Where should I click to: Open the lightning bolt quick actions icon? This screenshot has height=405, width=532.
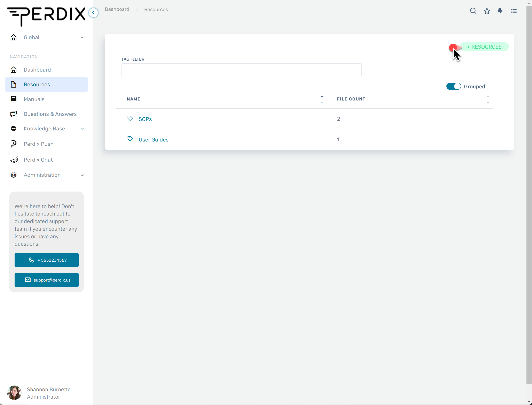point(500,11)
